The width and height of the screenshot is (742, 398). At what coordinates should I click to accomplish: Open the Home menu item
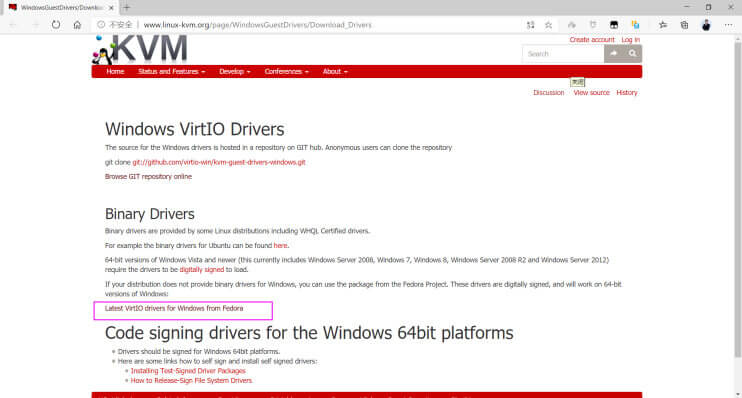coord(115,71)
